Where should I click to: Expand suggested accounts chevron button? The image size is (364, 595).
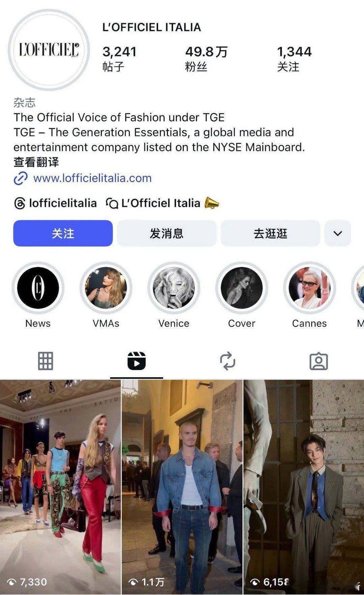338,233
